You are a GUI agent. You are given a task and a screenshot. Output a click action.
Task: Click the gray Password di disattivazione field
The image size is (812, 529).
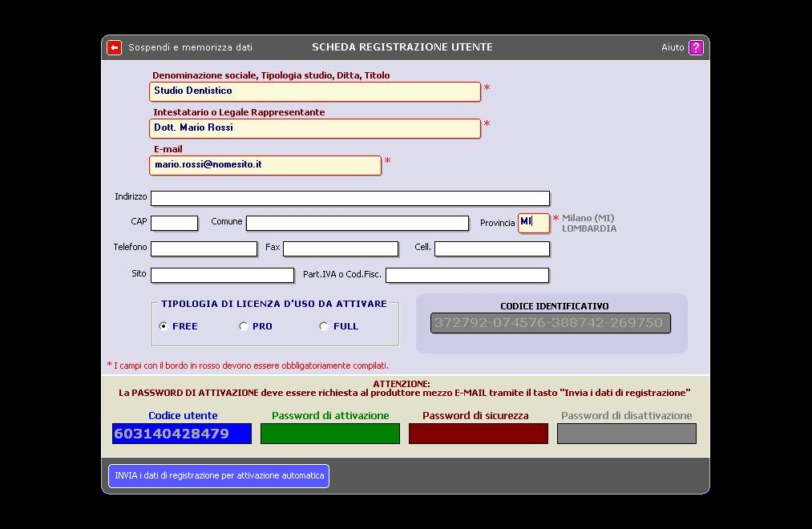[x=627, y=434]
